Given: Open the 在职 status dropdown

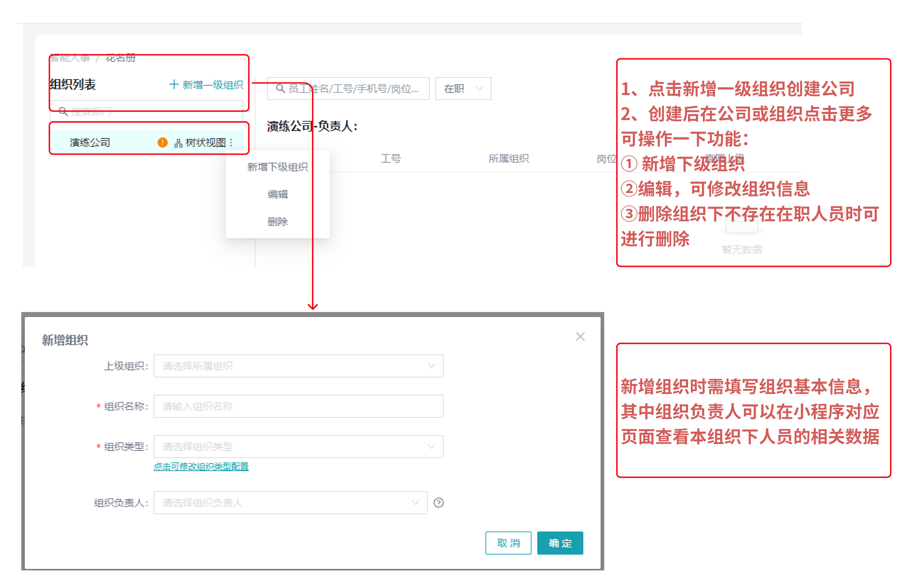Looking at the screenshot, I should click(x=463, y=89).
